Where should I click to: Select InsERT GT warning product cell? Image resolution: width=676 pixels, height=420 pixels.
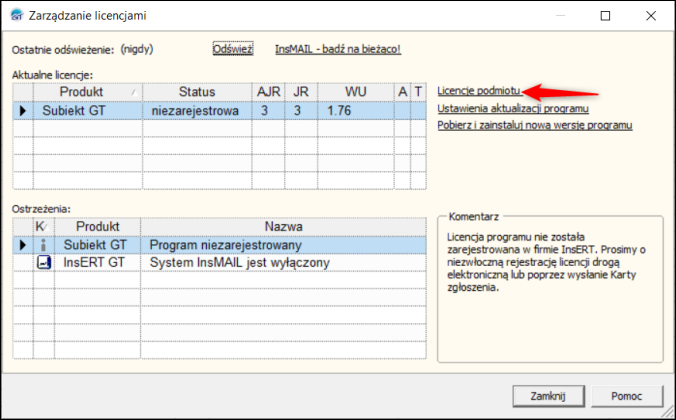(x=97, y=262)
